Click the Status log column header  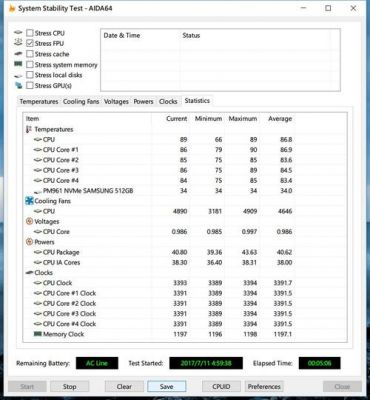pyautogui.click(x=255, y=35)
